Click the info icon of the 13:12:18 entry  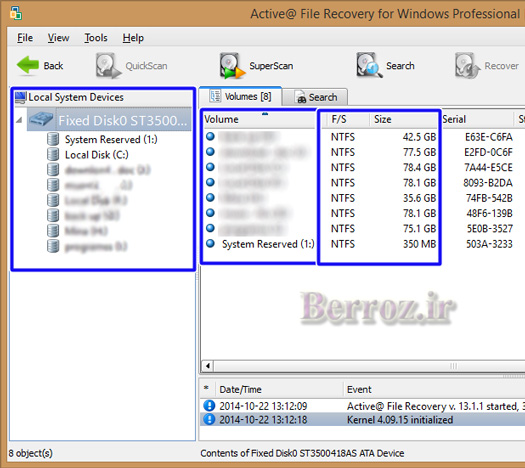click(x=209, y=419)
